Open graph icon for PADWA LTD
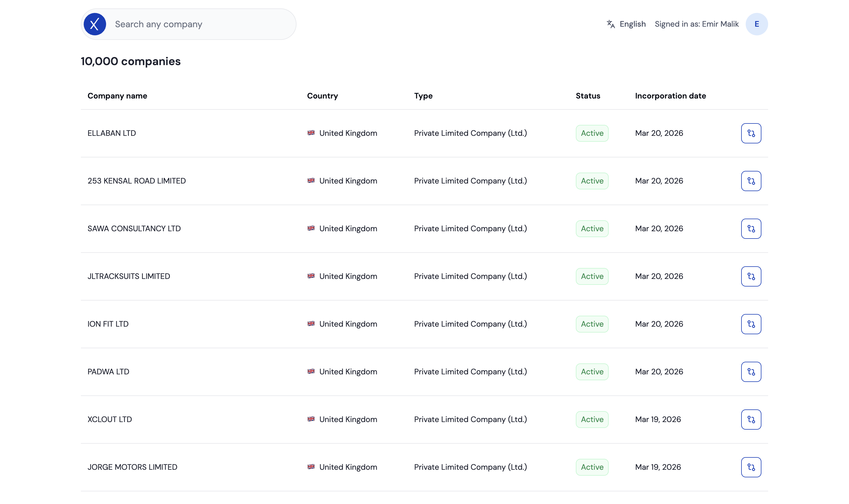Viewport: 849px width, 504px height. [751, 372]
